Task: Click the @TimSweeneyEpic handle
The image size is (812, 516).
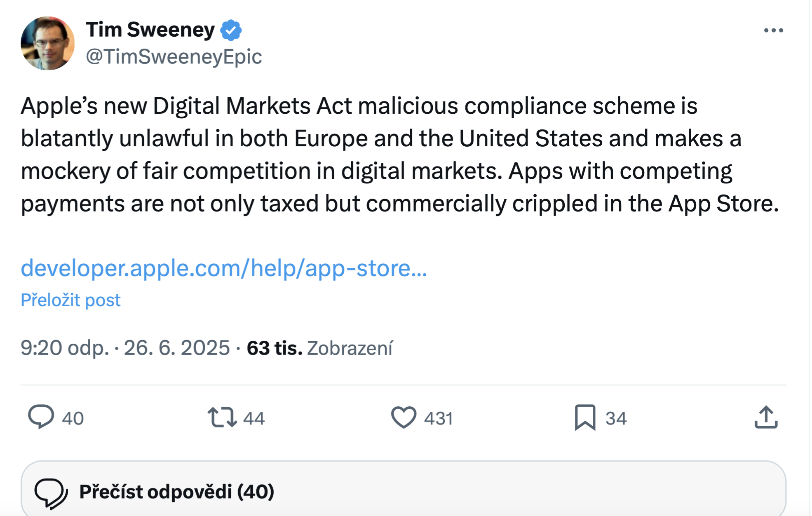Action: [174, 56]
